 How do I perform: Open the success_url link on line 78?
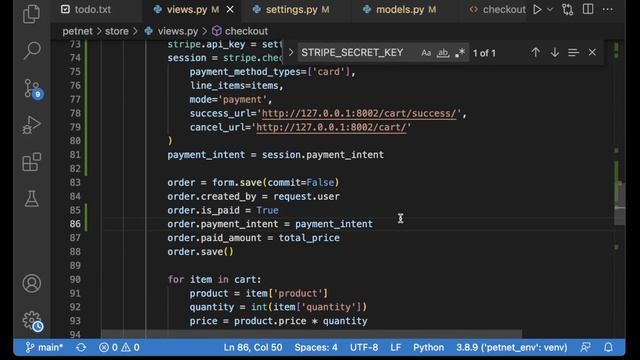[359, 113]
